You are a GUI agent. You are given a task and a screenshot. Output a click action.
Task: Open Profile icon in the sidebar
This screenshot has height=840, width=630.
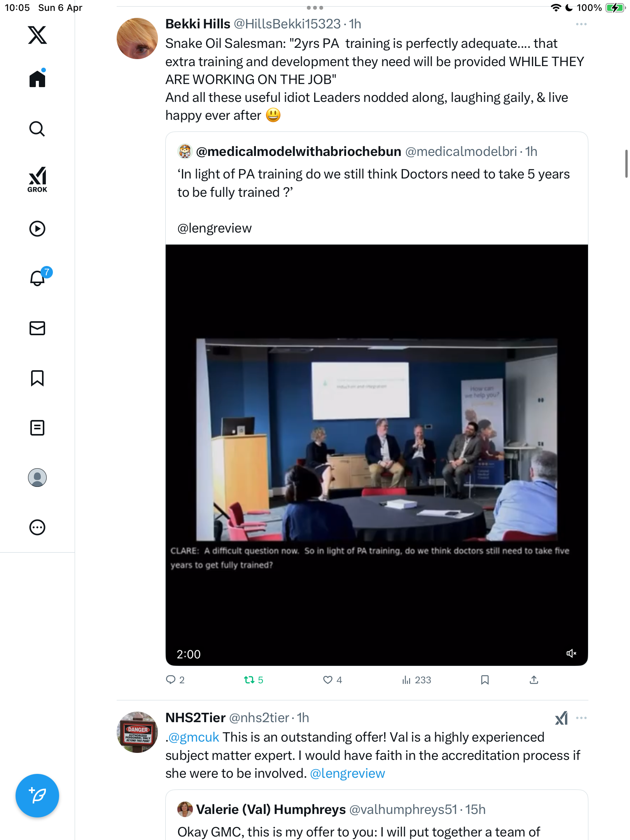37,478
